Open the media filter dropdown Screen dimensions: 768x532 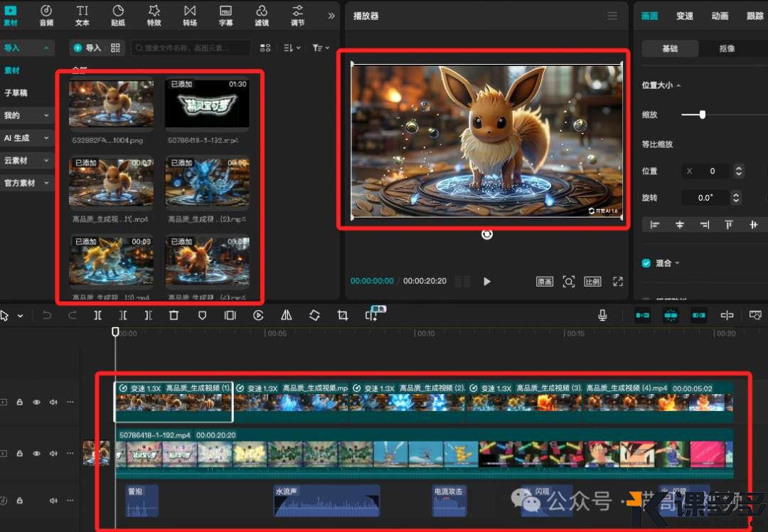(321, 48)
